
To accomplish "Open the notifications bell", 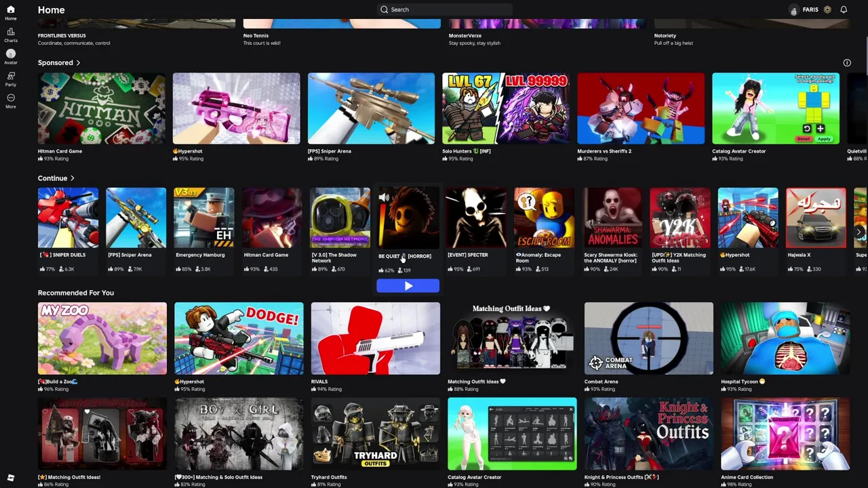I will (x=844, y=9).
